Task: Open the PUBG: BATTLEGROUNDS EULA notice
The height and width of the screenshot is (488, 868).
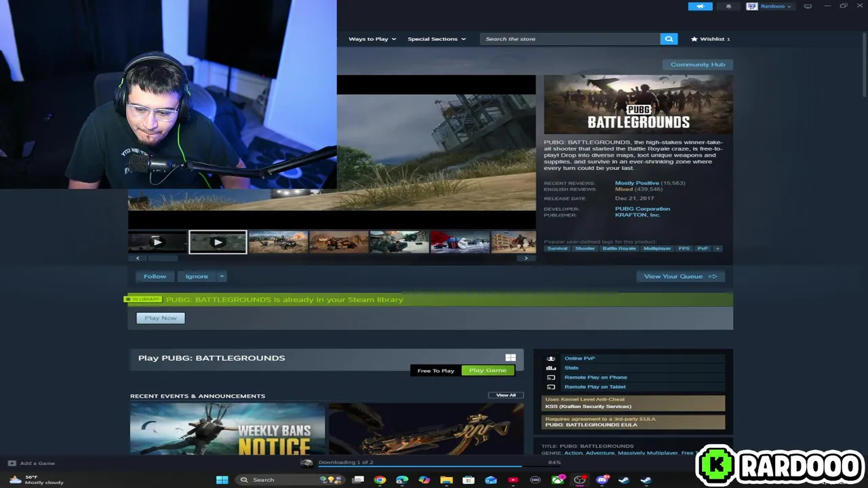Action: click(633, 422)
